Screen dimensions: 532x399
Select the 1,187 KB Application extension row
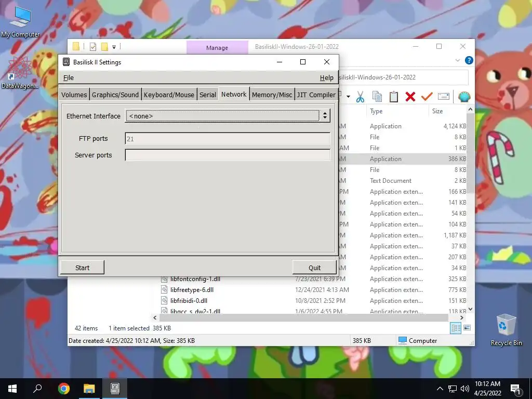[403, 235]
